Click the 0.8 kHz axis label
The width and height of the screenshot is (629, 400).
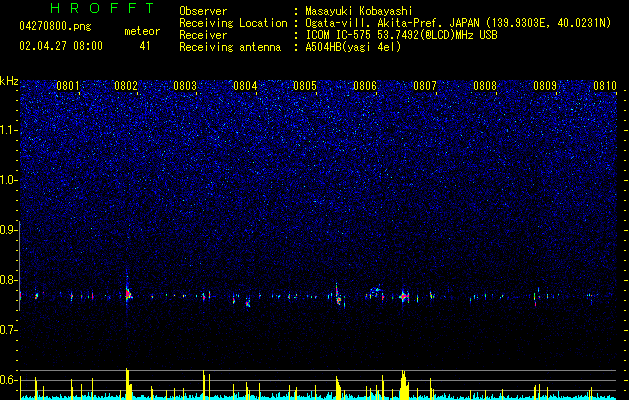click(x=8, y=280)
